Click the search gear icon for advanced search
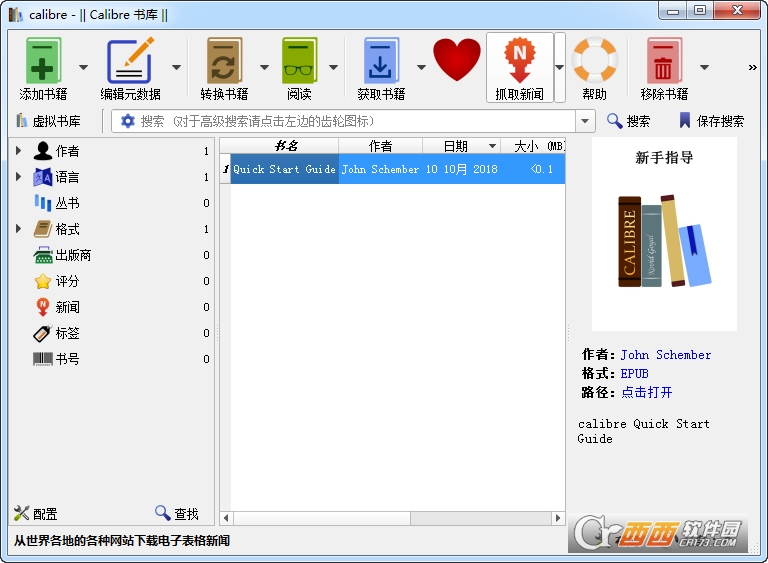 click(127, 121)
